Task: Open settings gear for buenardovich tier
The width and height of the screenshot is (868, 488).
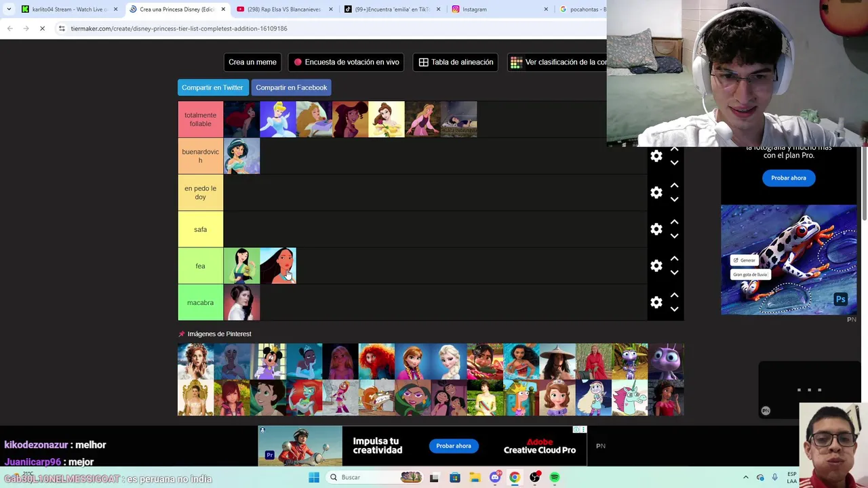Action: (656, 156)
